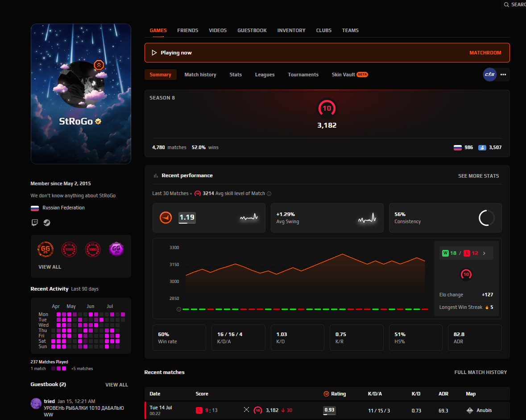Expand the W 18 / L 12 chevron
The width and height of the screenshot is (526, 420).
(484, 254)
